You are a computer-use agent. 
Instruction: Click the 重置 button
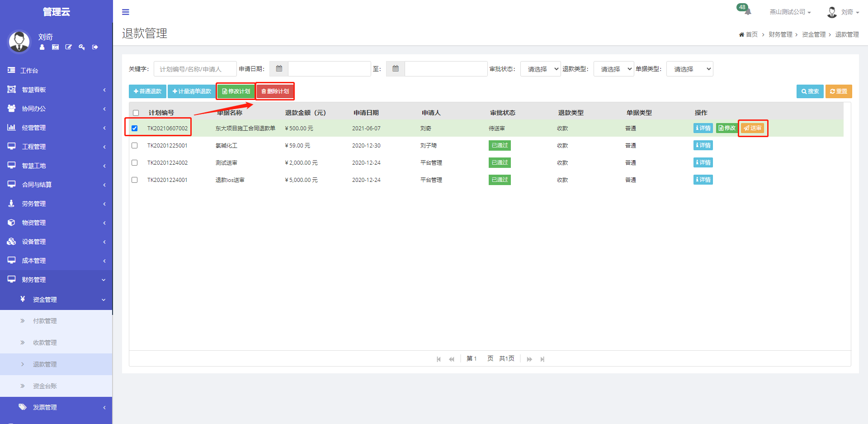pyautogui.click(x=839, y=91)
